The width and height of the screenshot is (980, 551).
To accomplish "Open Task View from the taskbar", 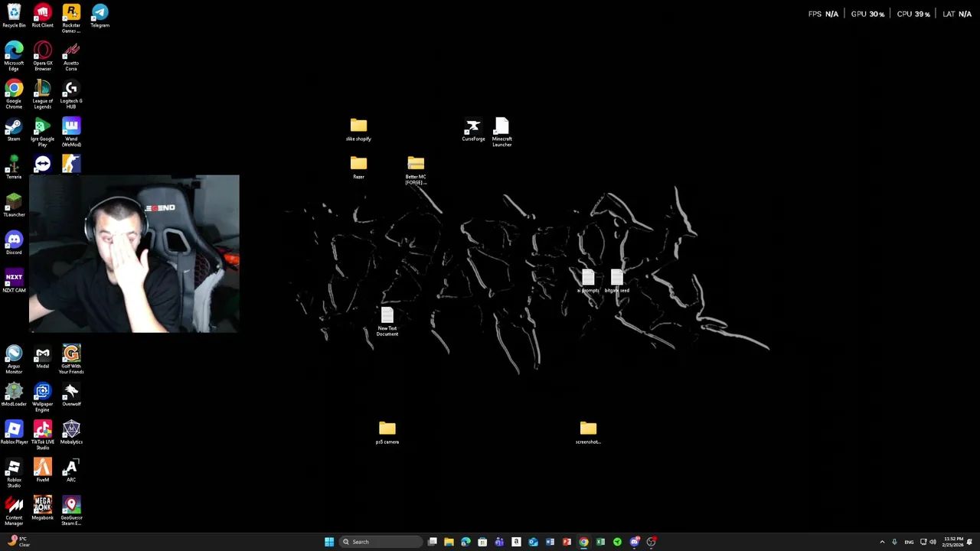I will (433, 542).
